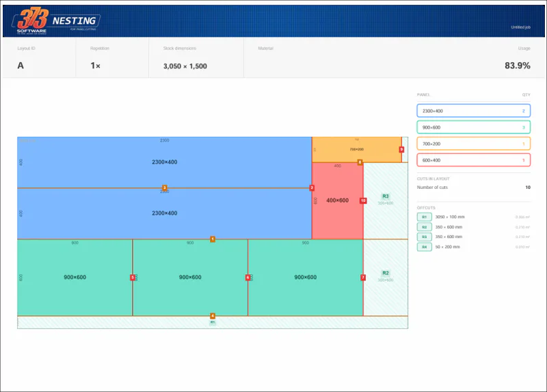This screenshot has width=547, height=392.
Task: Click the orange 700×200 panel in the layout
Action: click(356, 149)
